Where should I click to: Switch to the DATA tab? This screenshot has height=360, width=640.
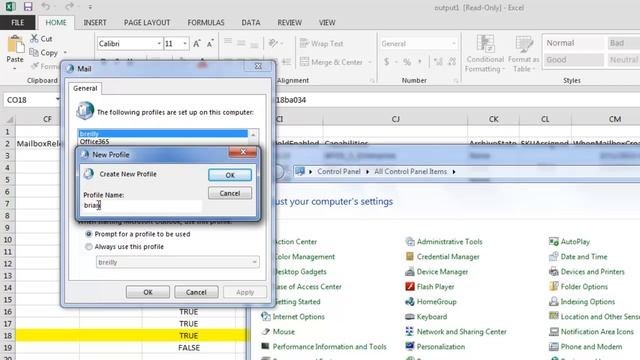(x=251, y=22)
